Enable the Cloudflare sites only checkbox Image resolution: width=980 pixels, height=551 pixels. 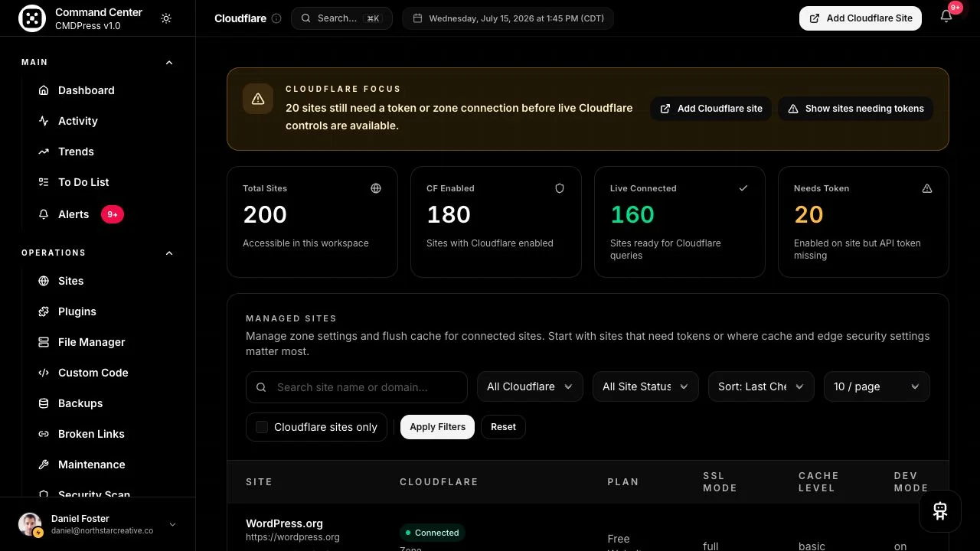click(x=262, y=427)
